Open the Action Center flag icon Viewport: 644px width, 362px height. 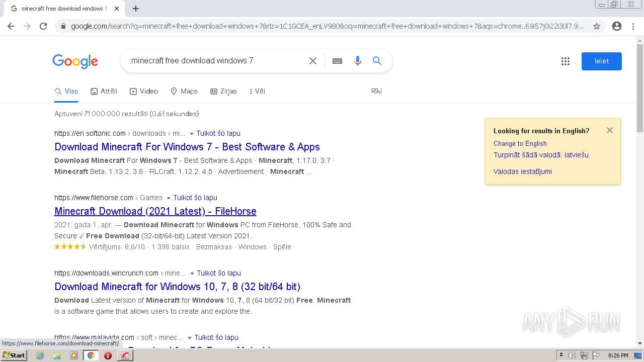click(x=596, y=355)
